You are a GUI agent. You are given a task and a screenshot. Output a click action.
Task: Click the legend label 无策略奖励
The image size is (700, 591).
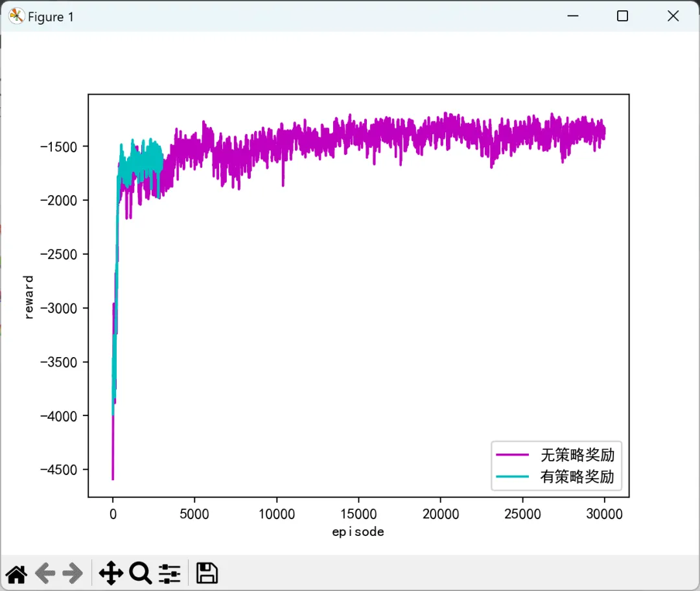(x=577, y=455)
